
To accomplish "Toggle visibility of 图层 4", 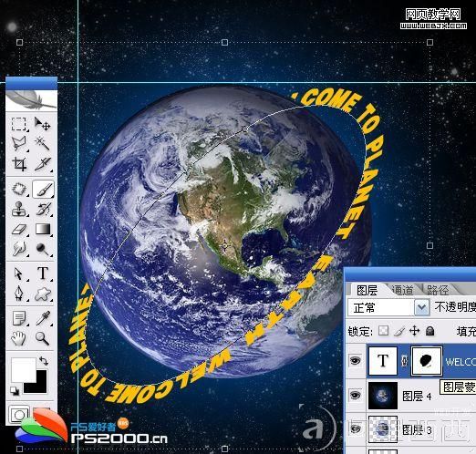I will coord(356,395).
